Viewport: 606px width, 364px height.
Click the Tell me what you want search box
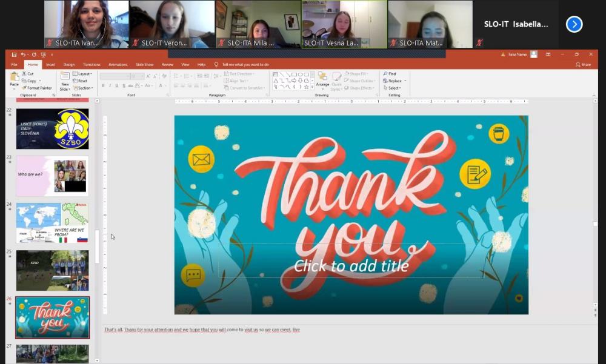click(x=245, y=64)
